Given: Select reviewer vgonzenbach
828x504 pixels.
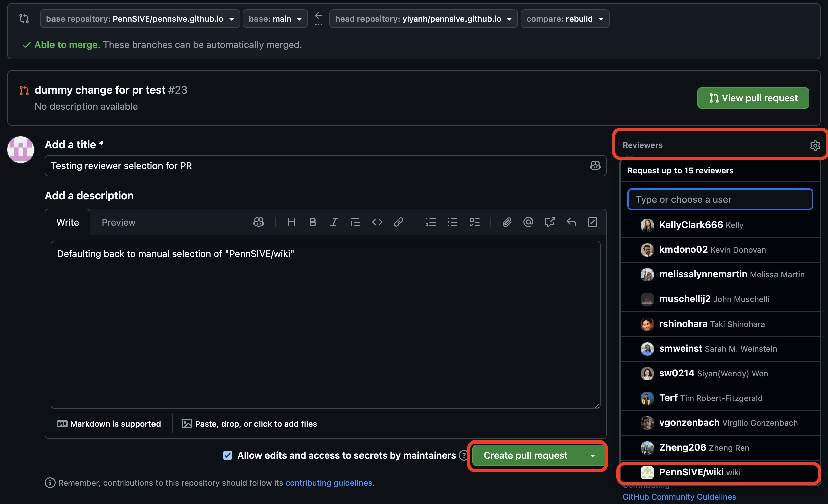Looking at the screenshot, I should tap(720, 423).
